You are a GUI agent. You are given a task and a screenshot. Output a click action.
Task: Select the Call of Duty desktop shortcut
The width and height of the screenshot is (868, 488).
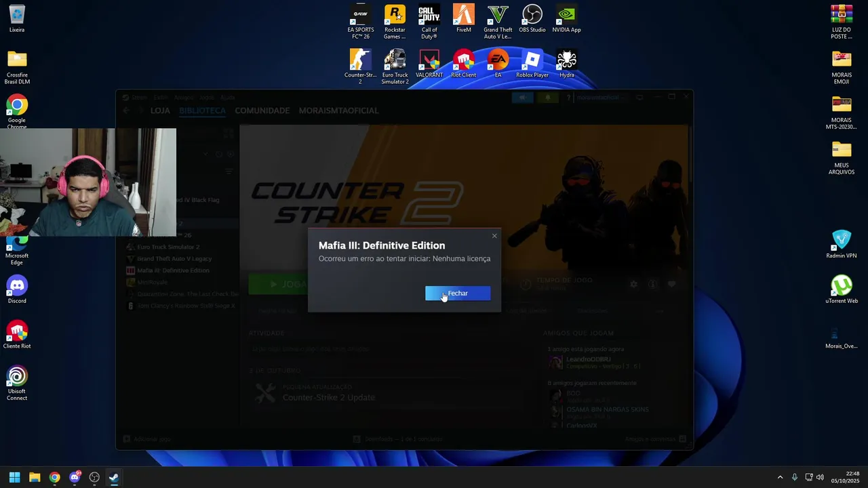(429, 22)
